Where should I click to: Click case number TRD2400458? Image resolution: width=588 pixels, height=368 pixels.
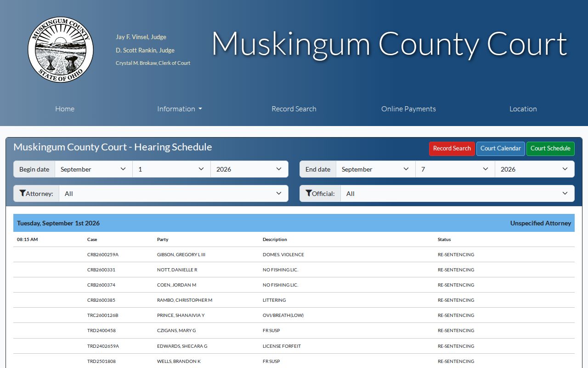tap(102, 330)
